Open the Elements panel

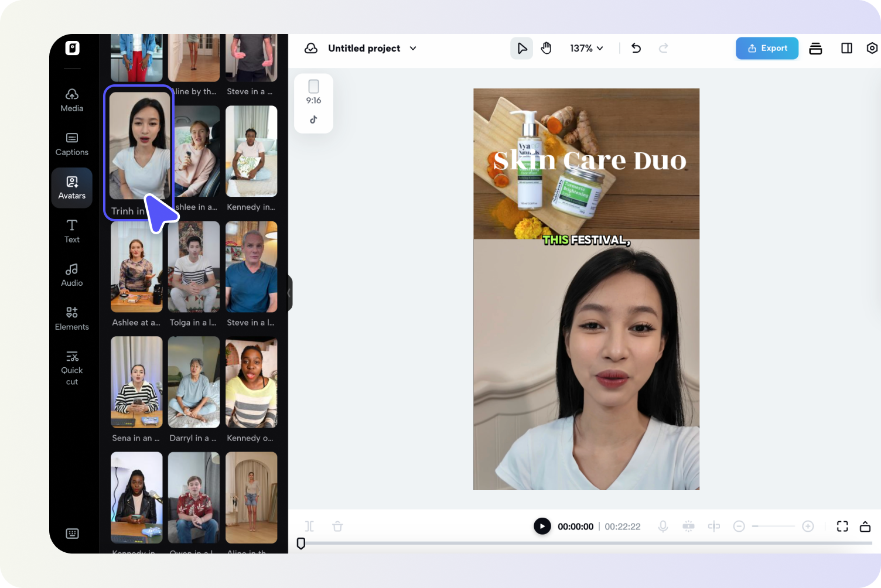pos(72,319)
